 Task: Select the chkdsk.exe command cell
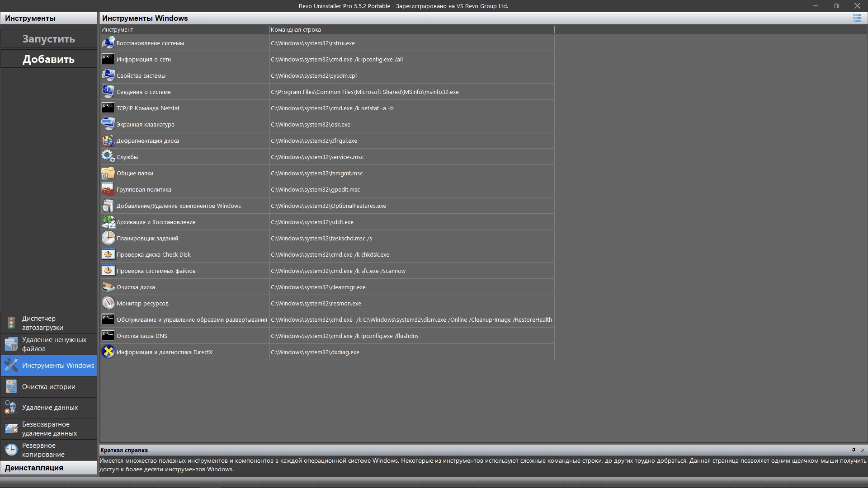(x=412, y=254)
